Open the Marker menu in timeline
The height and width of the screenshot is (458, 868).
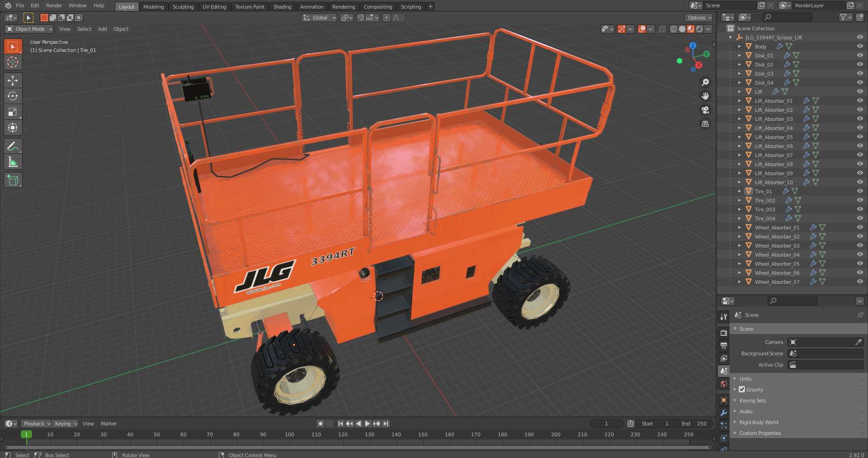108,424
